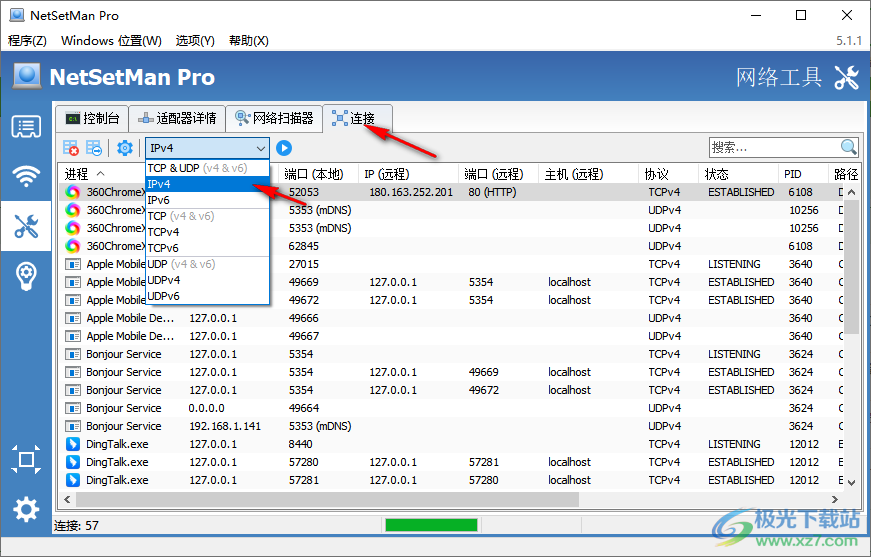Sort by 端口 (本地) column header
The width and height of the screenshot is (871, 557).
(318, 174)
